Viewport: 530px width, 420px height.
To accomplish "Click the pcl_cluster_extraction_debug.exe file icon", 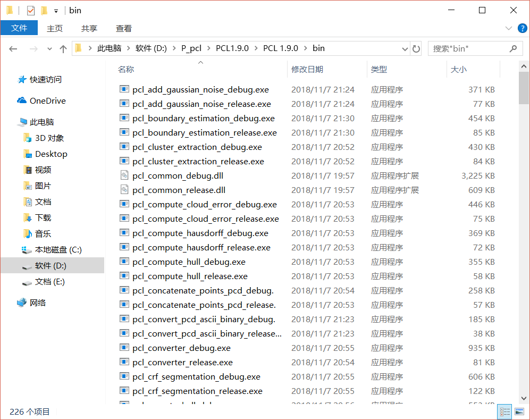I will pyautogui.click(x=124, y=147).
